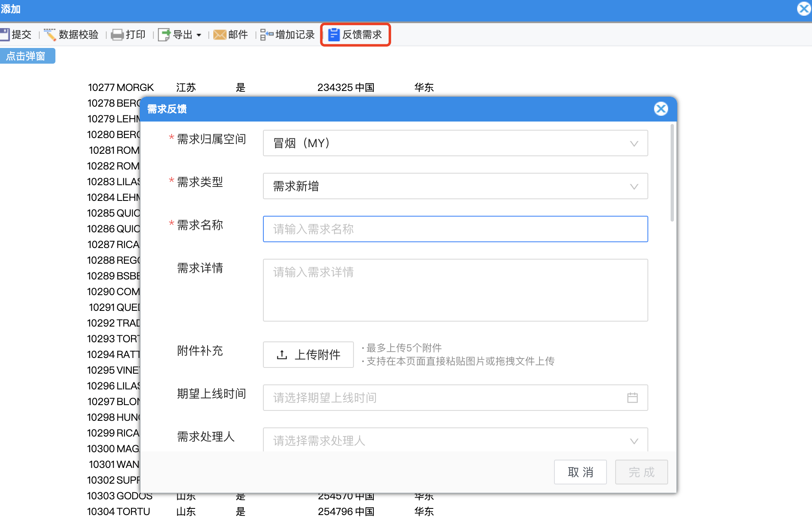Close the requirement feedback (需求反馈) dialog

point(661,109)
